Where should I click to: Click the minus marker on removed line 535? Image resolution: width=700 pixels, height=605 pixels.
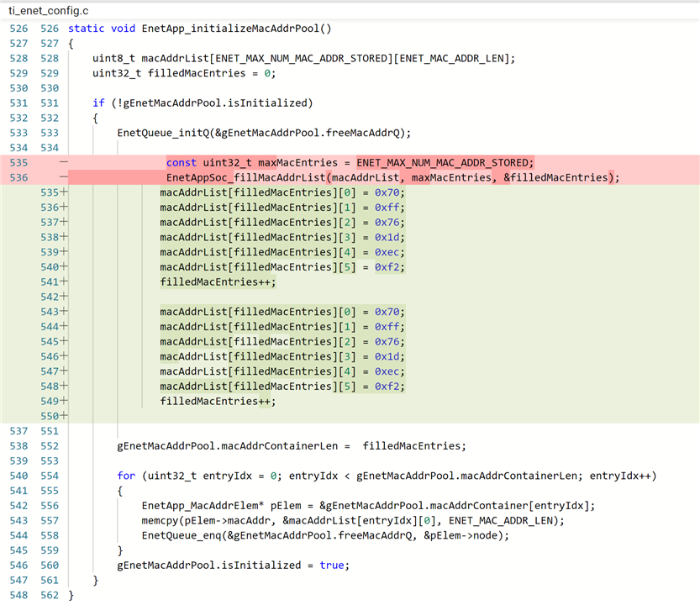tap(64, 161)
